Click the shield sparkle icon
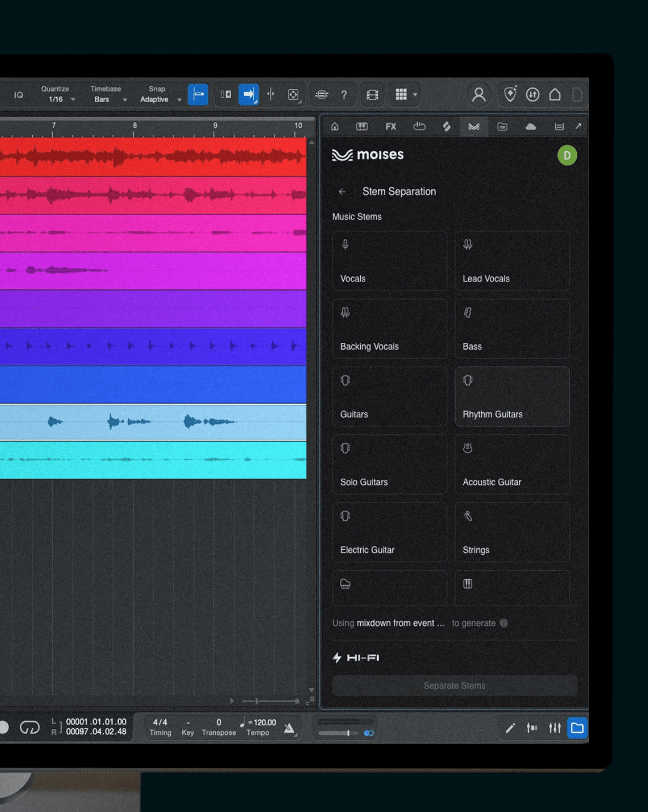Screen dimensions: 648x812 pos(510,94)
